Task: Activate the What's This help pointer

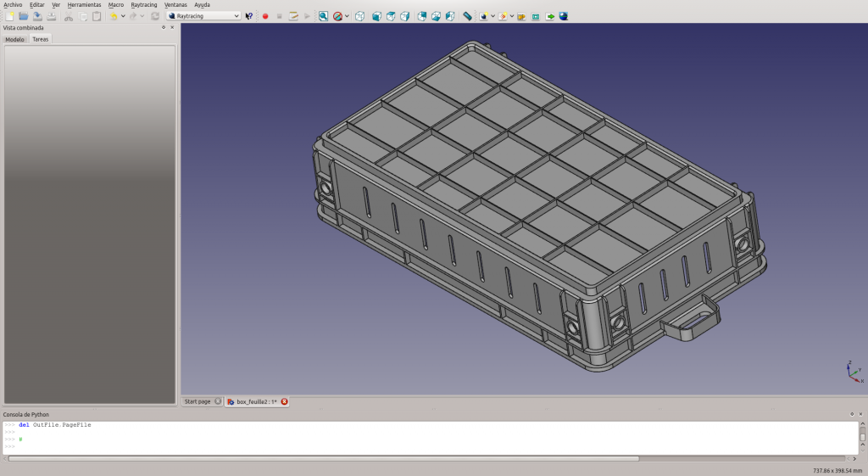Action: click(x=249, y=16)
